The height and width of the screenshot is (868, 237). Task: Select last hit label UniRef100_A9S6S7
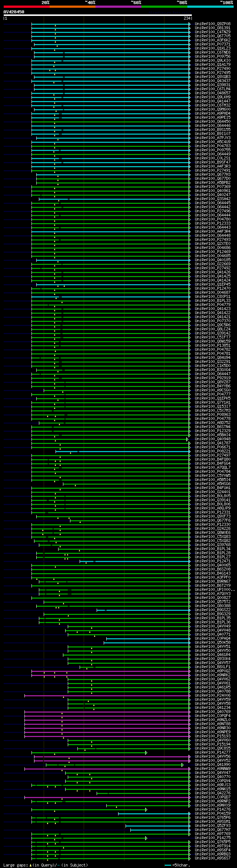pyautogui.click(x=213, y=858)
